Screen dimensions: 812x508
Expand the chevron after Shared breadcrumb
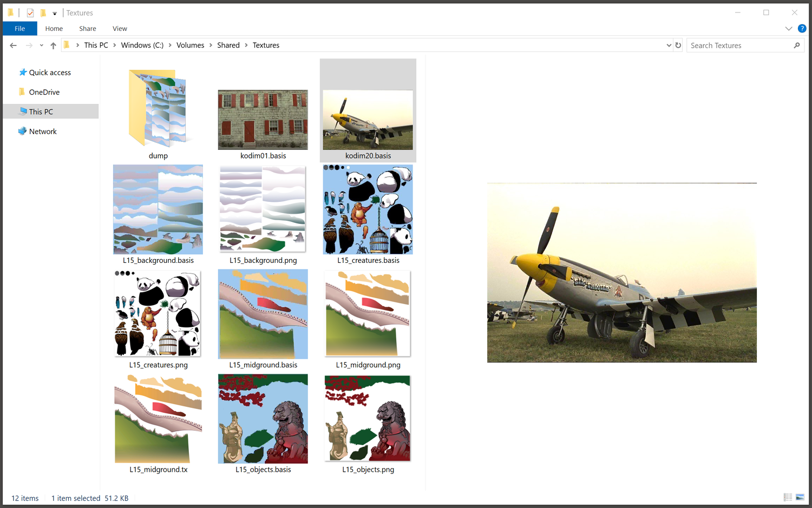[x=246, y=45]
